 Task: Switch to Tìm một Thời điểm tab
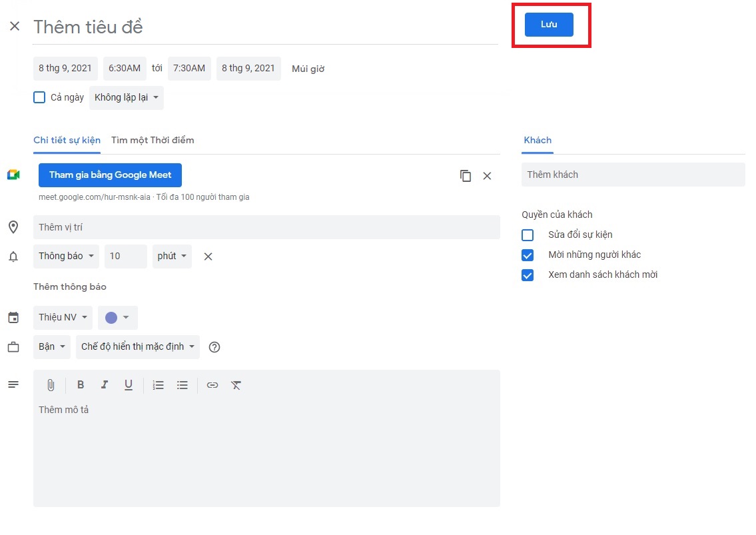point(153,141)
